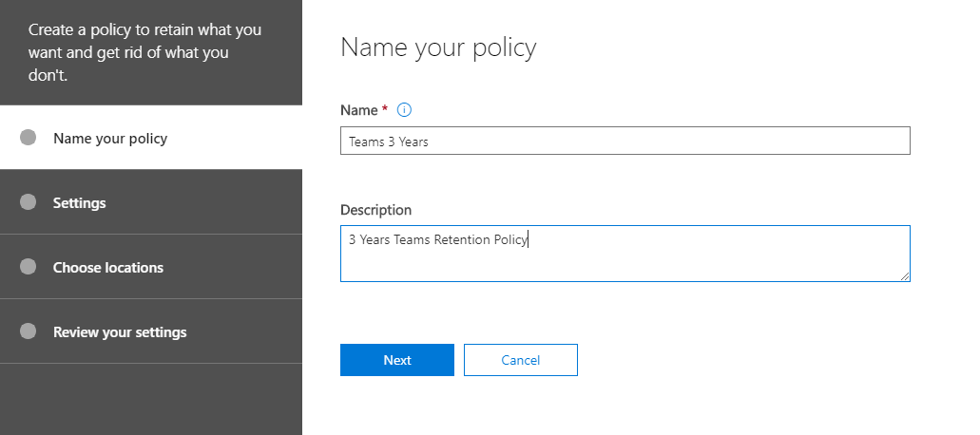Go to Name your policy step
The image size is (980, 435).
pos(150,138)
